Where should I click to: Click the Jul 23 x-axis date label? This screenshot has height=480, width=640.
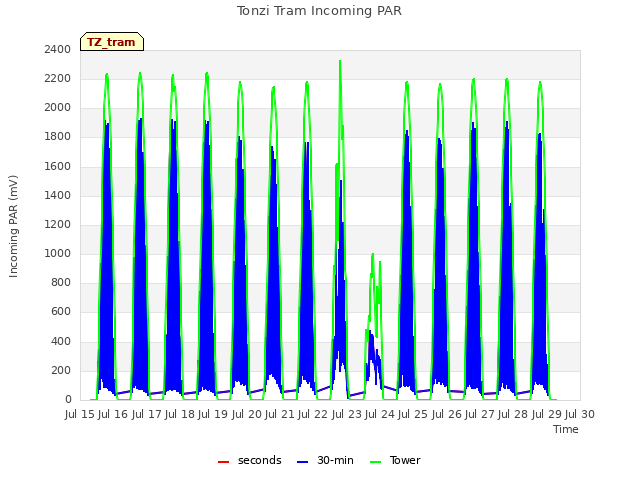pyautogui.click(x=347, y=414)
